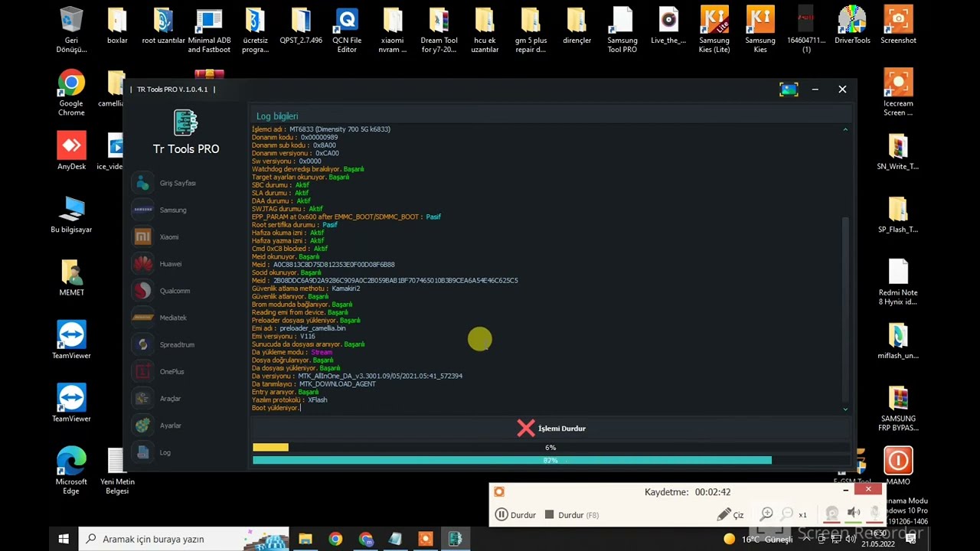Toggle the webcam in recorder bar
980x551 pixels.
(832, 514)
